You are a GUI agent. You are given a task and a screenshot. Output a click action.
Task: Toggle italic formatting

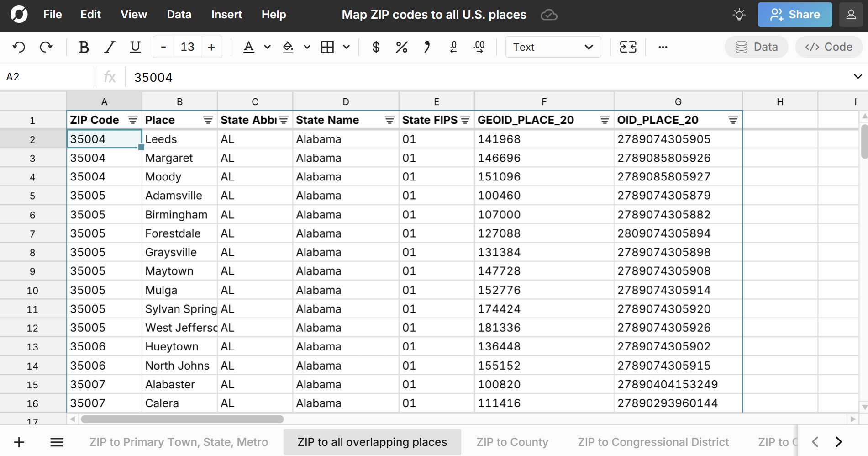pos(110,47)
